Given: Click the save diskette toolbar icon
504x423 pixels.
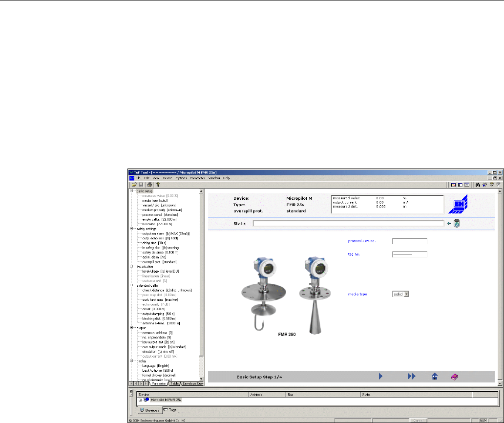Looking at the screenshot, I should tap(141, 185).
